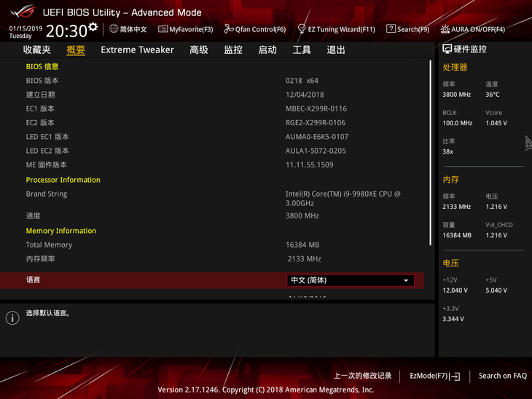Click the 比率 38x reading
Image resolution: width=532 pixels, height=399 pixels.
point(448,151)
